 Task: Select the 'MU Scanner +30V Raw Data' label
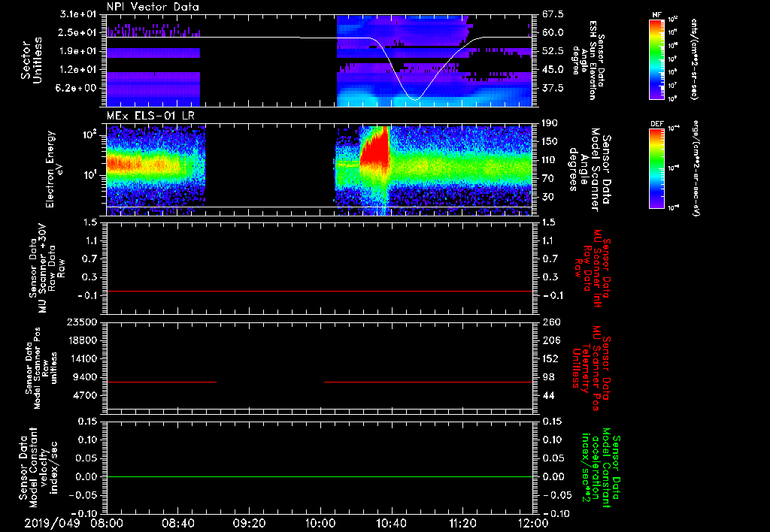47,268
